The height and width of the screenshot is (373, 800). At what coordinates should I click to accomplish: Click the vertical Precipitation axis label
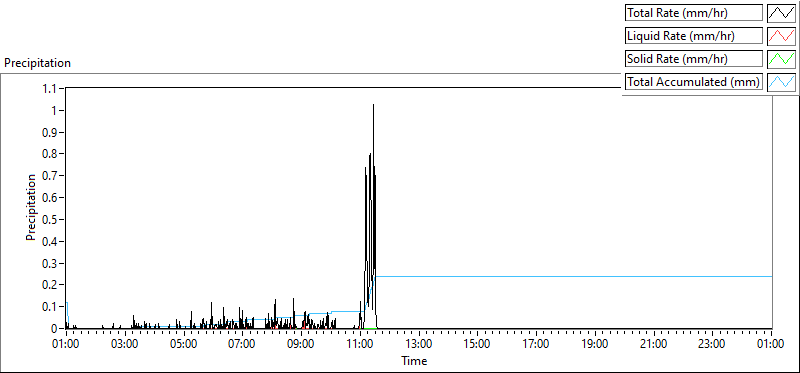coord(31,207)
